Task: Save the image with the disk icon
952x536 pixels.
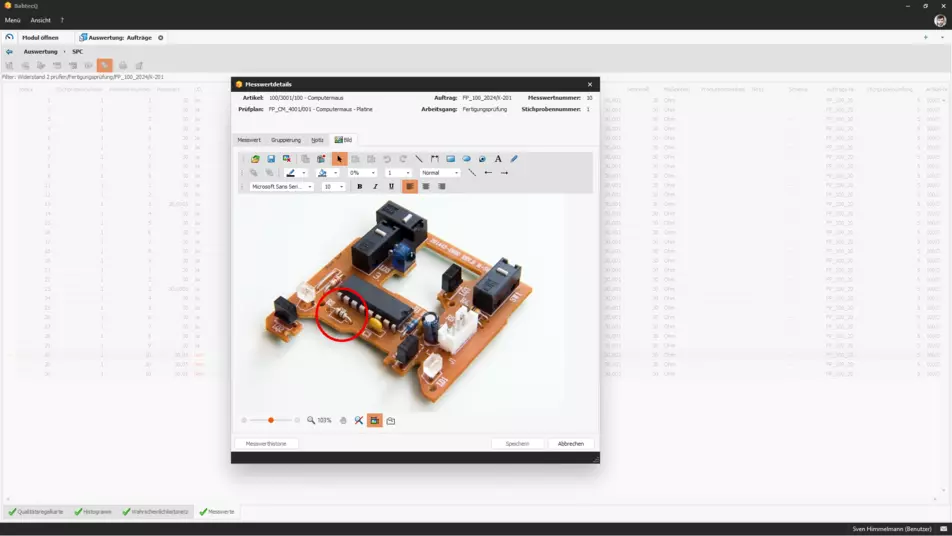Action: point(271,159)
